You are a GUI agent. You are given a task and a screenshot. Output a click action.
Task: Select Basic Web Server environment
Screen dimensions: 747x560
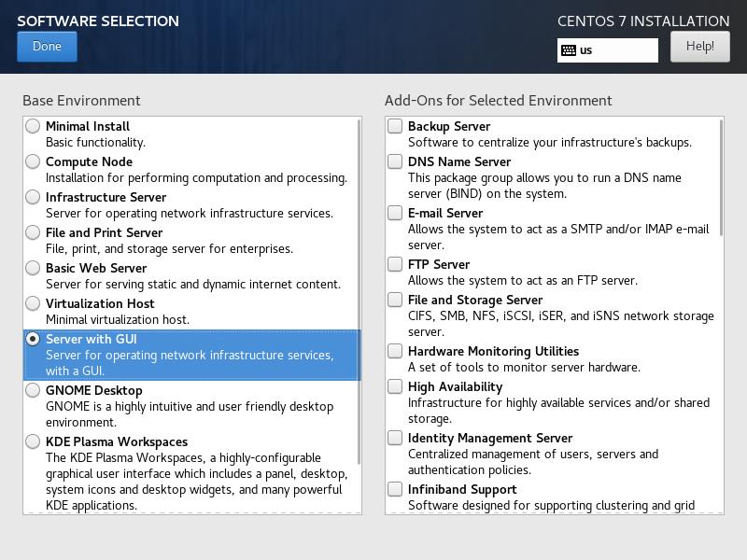click(x=34, y=268)
